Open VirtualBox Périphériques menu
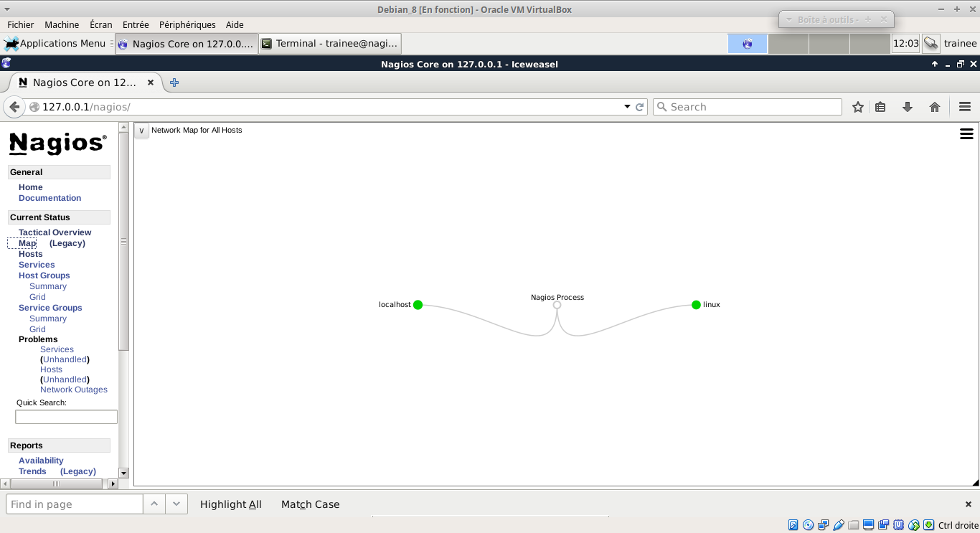The image size is (980, 533). pyautogui.click(x=187, y=24)
